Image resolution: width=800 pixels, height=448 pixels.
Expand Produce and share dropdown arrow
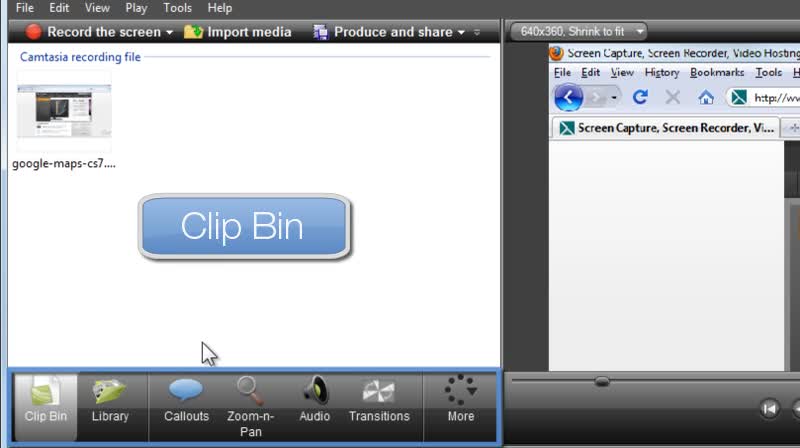pyautogui.click(x=461, y=33)
